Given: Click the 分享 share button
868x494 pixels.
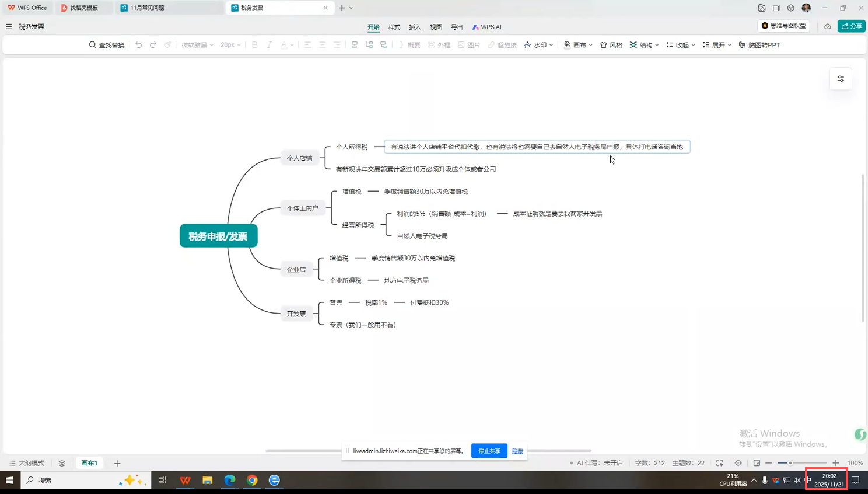Looking at the screenshot, I should [x=851, y=26].
